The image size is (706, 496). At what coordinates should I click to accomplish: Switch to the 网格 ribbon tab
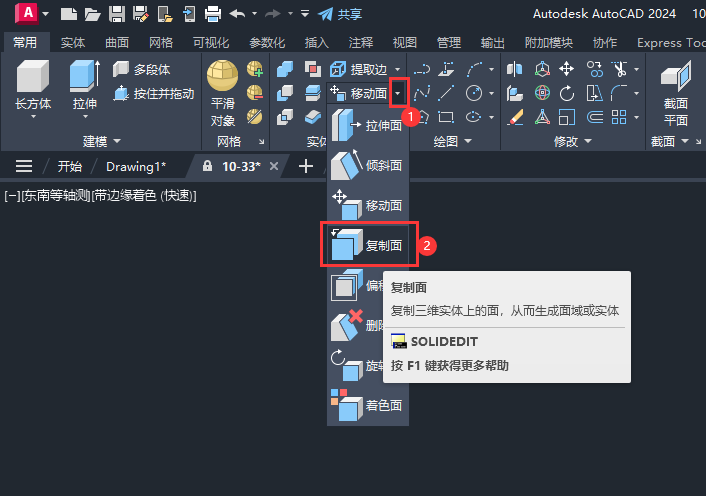click(x=161, y=42)
